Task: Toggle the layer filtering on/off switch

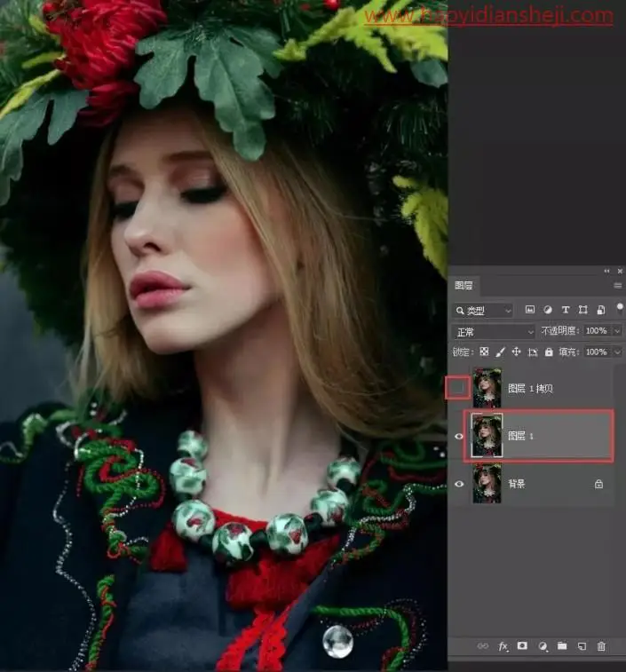Action: coord(620,308)
